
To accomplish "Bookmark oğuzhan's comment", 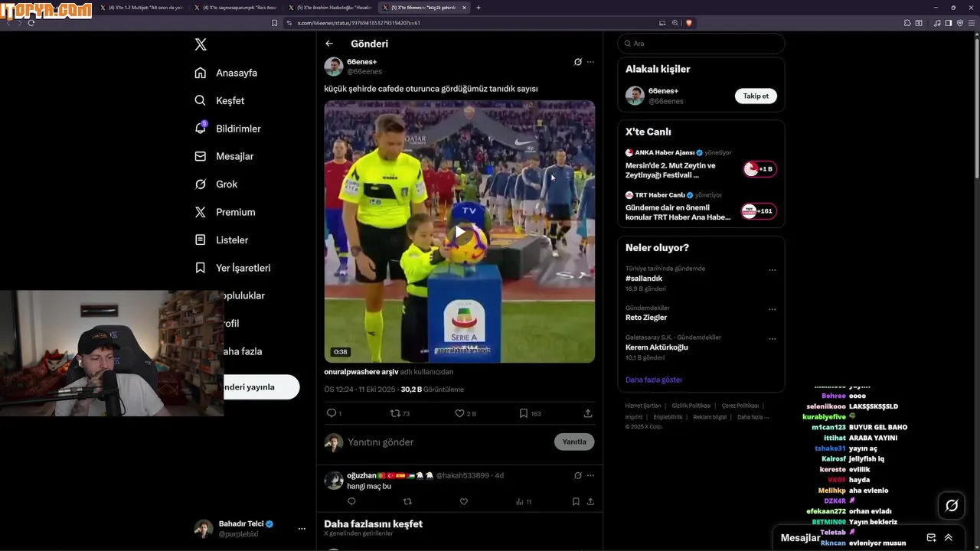I will [x=576, y=502].
